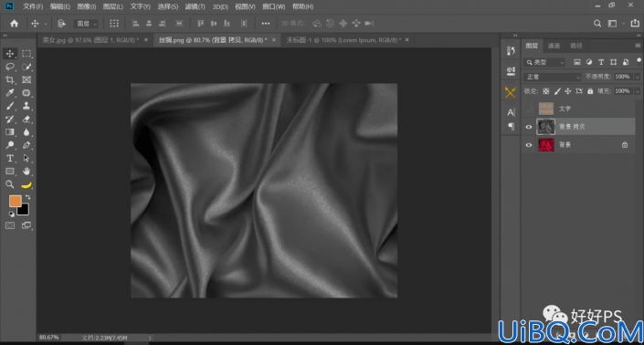Select the Patch healing tool

pos(26,93)
